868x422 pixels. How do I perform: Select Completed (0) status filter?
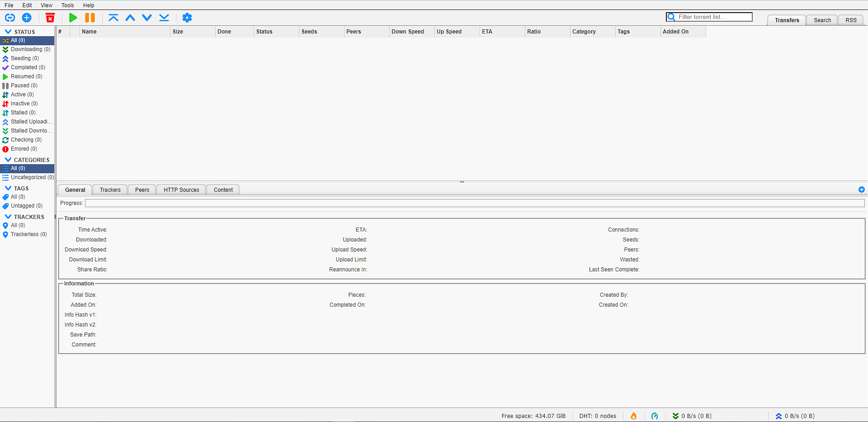(x=27, y=67)
